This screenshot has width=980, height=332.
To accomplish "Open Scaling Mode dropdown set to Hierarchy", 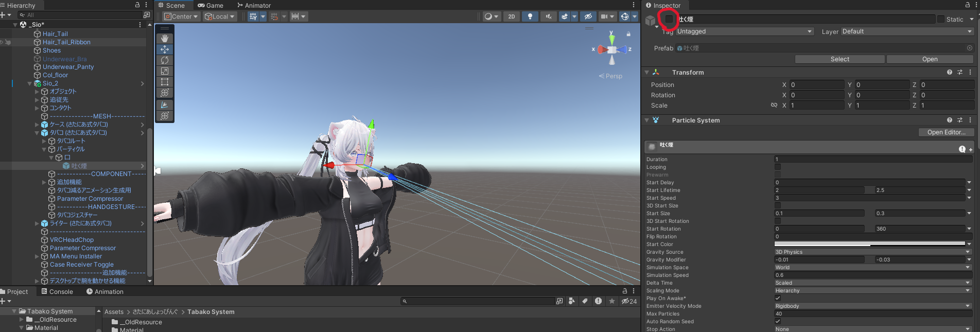I will (873, 291).
